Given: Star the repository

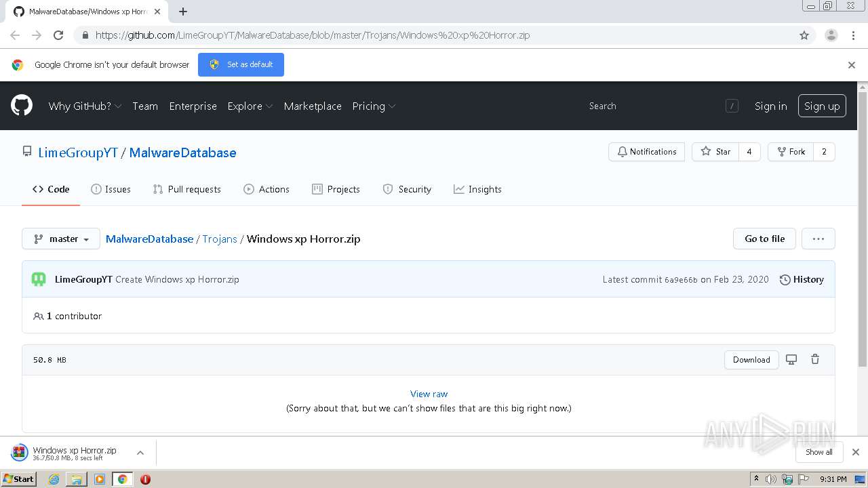Looking at the screenshot, I should pyautogui.click(x=715, y=152).
